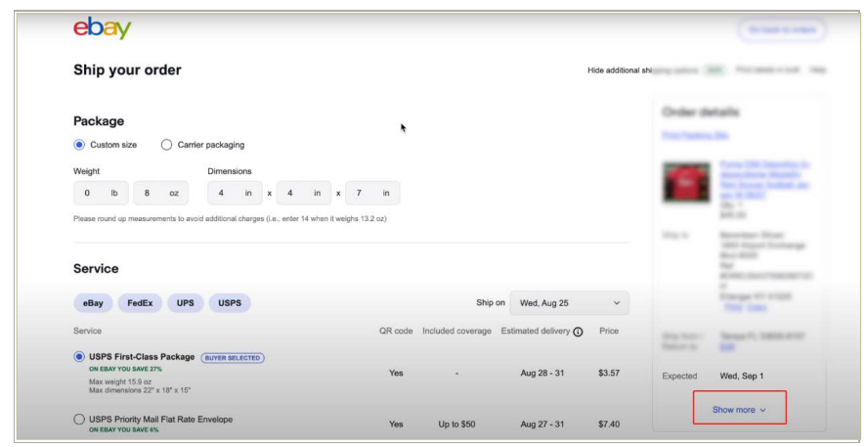Expand Show more order details
868x447 pixels.
coord(739,410)
